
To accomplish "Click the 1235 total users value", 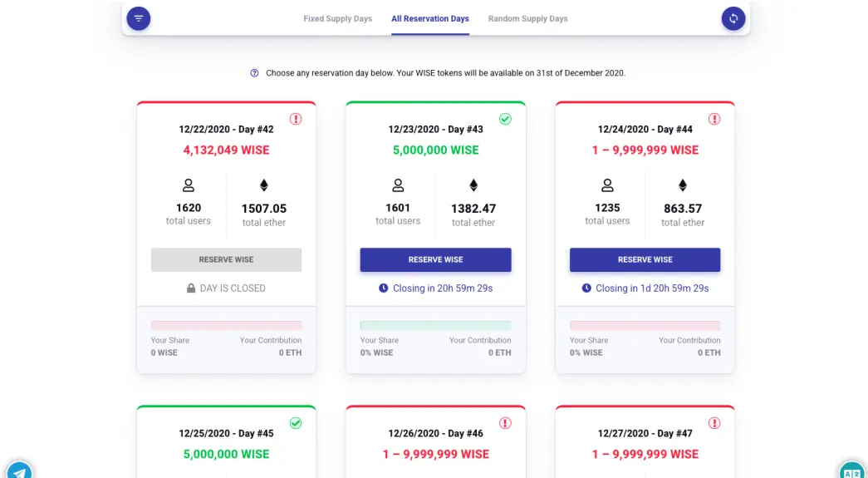I will tap(607, 208).
